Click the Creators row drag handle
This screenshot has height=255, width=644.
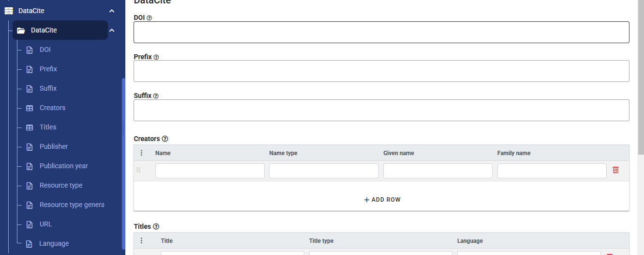coord(138,170)
